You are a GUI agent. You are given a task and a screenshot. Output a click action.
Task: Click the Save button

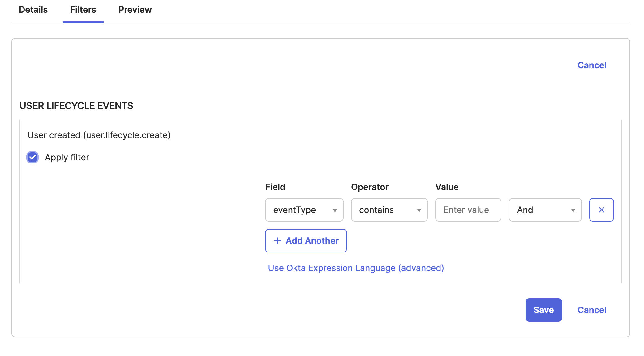pos(543,310)
